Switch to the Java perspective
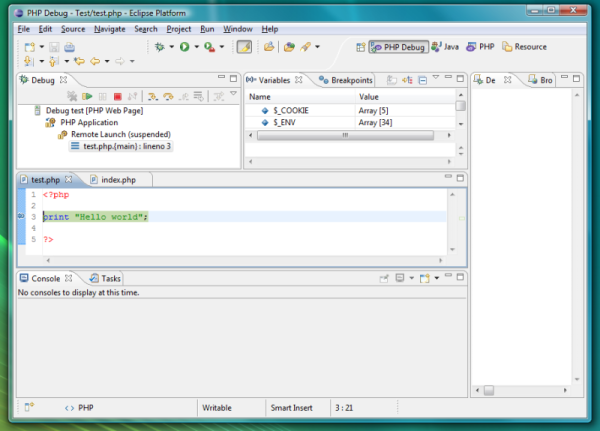The image size is (600, 431). pos(445,47)
